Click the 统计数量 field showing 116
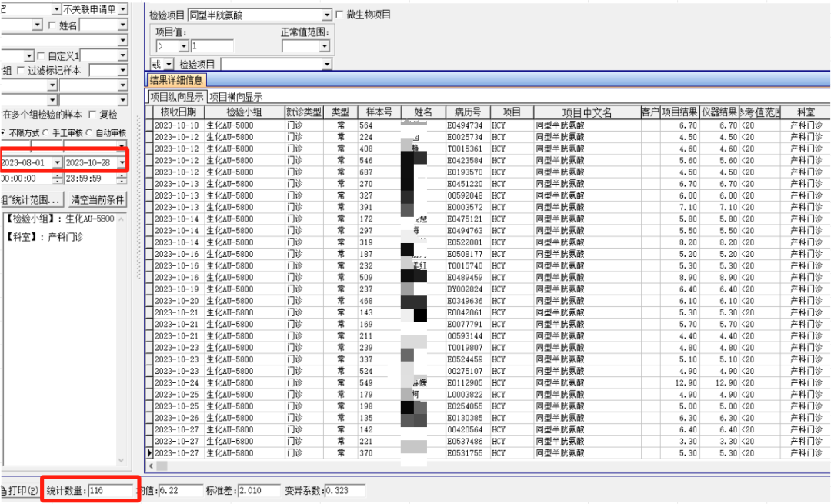 111,490
